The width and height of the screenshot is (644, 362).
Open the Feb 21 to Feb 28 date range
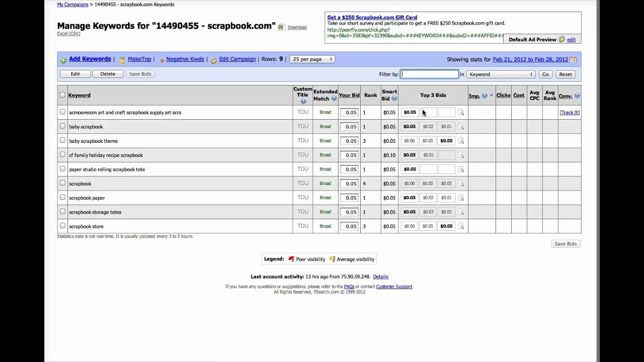(530, 59)
